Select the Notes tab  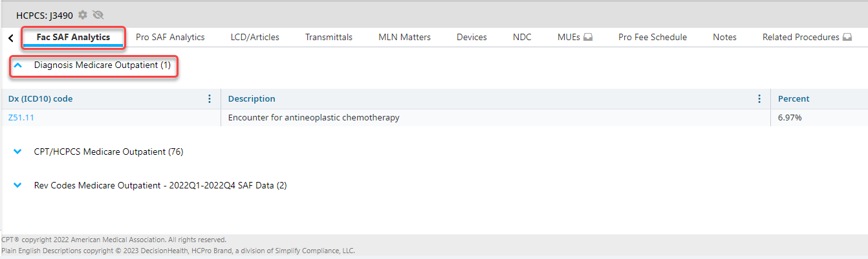(724, 38)
